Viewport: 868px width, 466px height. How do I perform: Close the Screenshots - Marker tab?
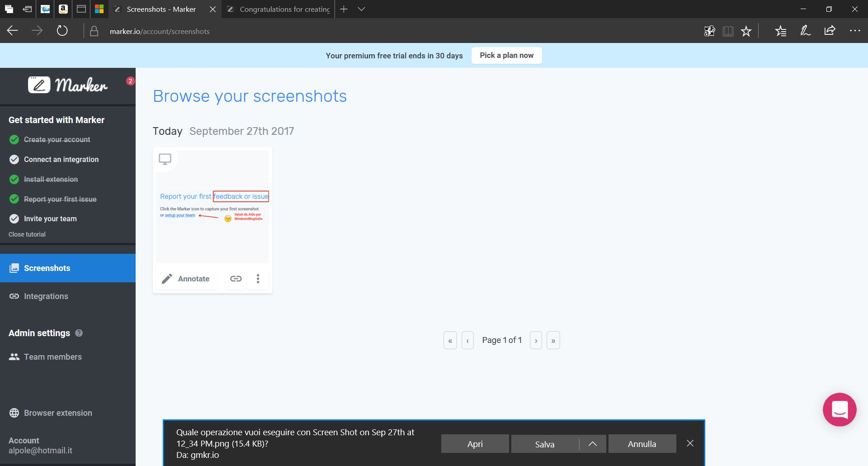point(212,9)
